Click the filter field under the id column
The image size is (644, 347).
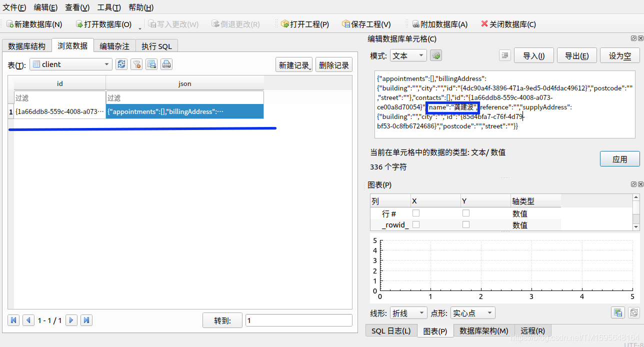click(x=60, y=98)
